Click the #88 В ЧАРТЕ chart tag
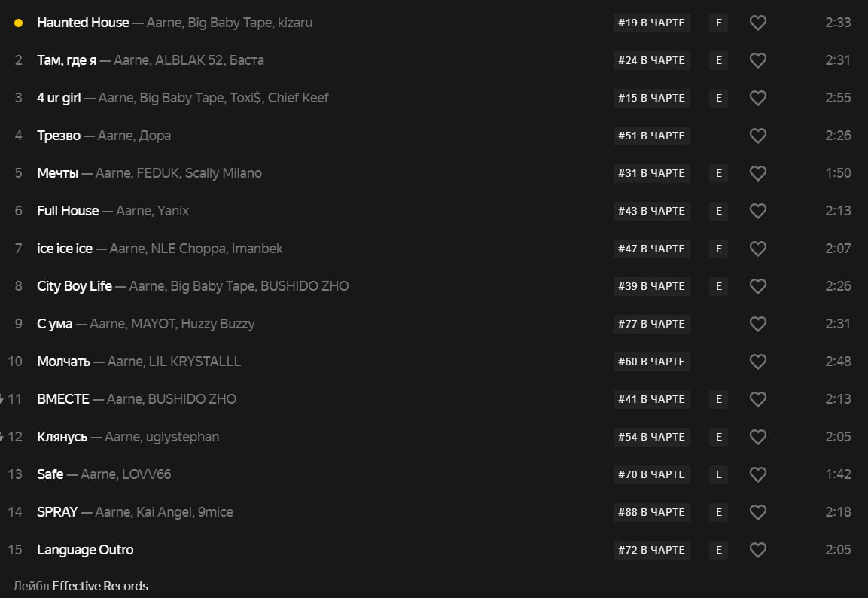Image resolution: width=868 pixels, height=598 pixels. [651, 512]
